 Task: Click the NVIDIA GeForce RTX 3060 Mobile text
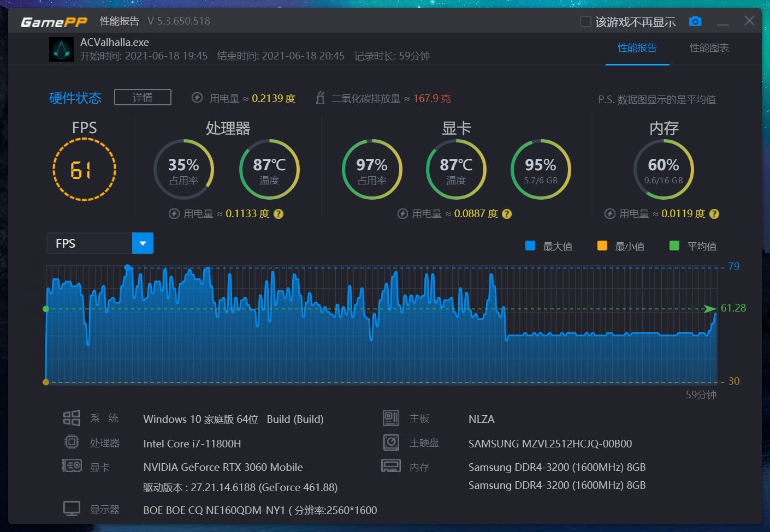click(223, 467)
